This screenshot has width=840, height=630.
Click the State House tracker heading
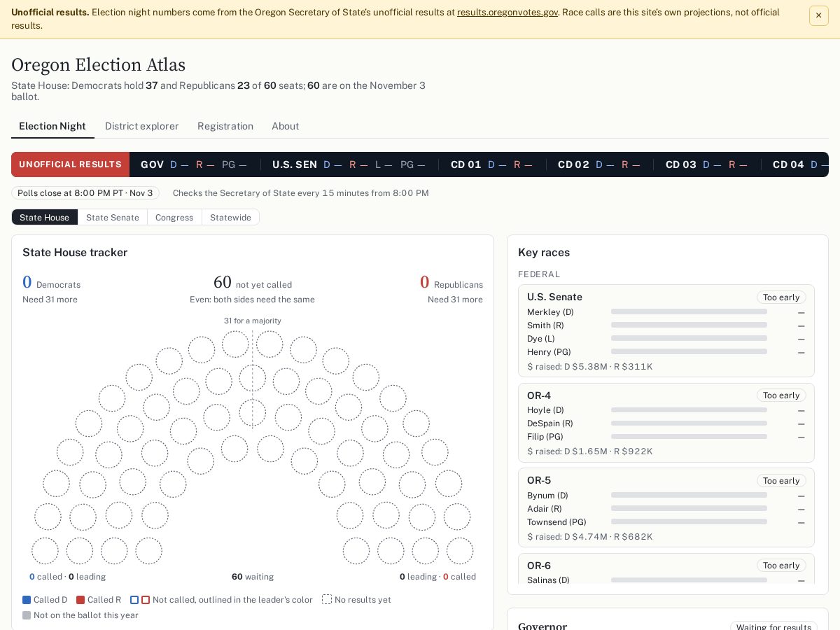point(75,253)
